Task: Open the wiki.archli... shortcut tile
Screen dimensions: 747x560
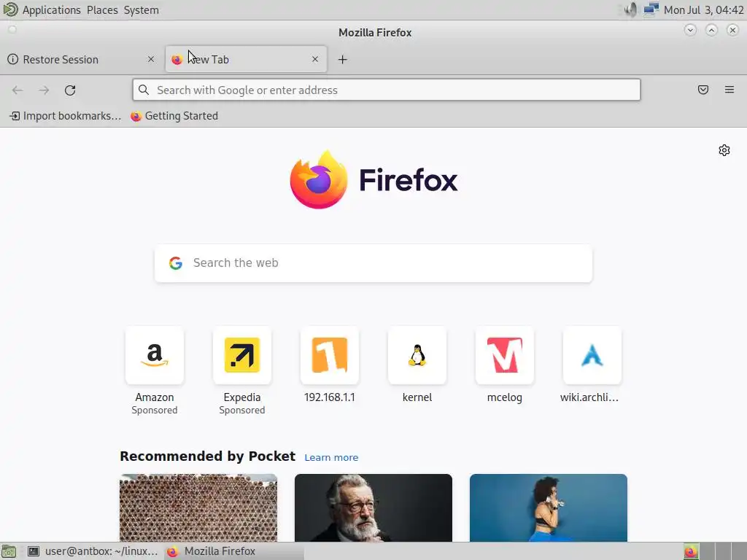Action: tap(592, 355)
